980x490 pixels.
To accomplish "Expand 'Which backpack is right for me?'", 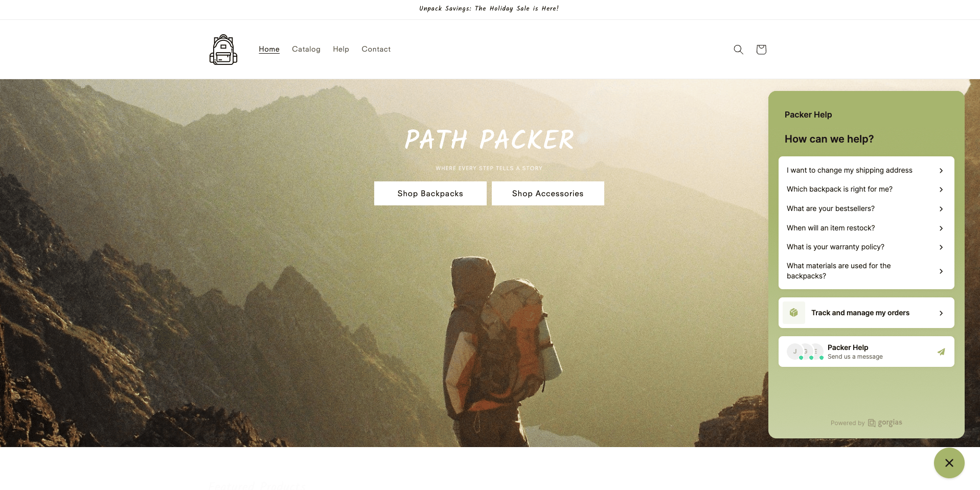I will coord(866,189).
